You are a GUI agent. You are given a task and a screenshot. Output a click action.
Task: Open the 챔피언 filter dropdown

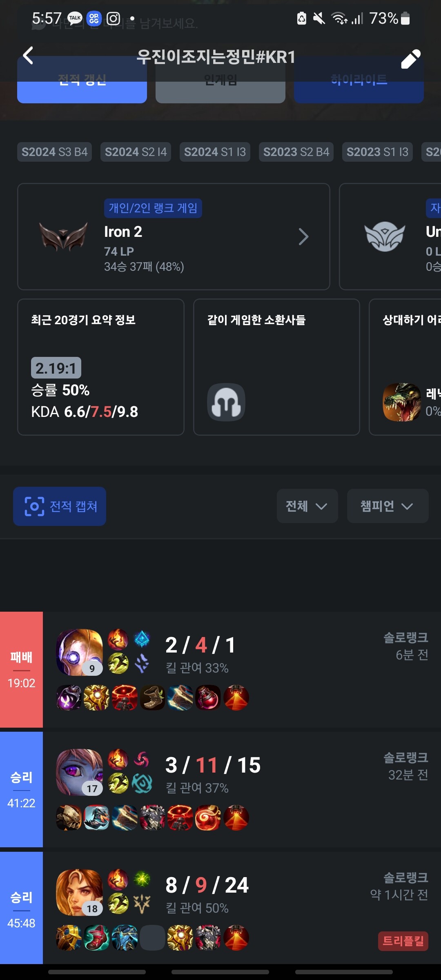(388, 506)
